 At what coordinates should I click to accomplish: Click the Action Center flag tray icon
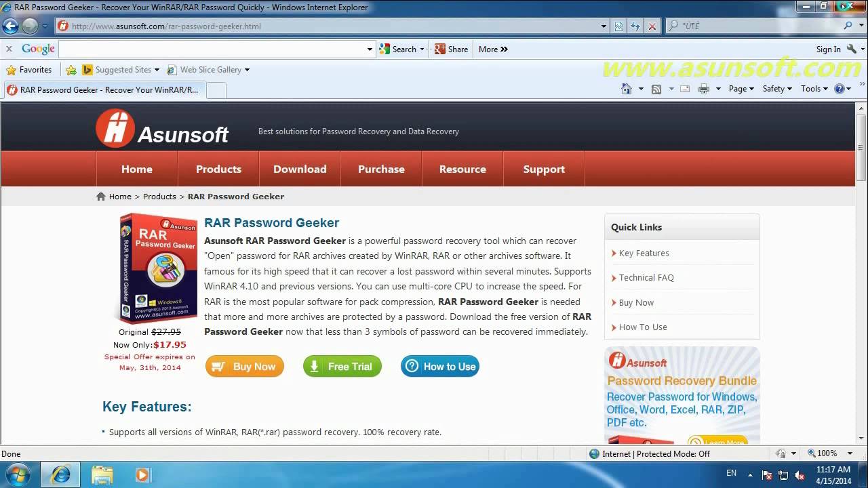click(767, 475)
